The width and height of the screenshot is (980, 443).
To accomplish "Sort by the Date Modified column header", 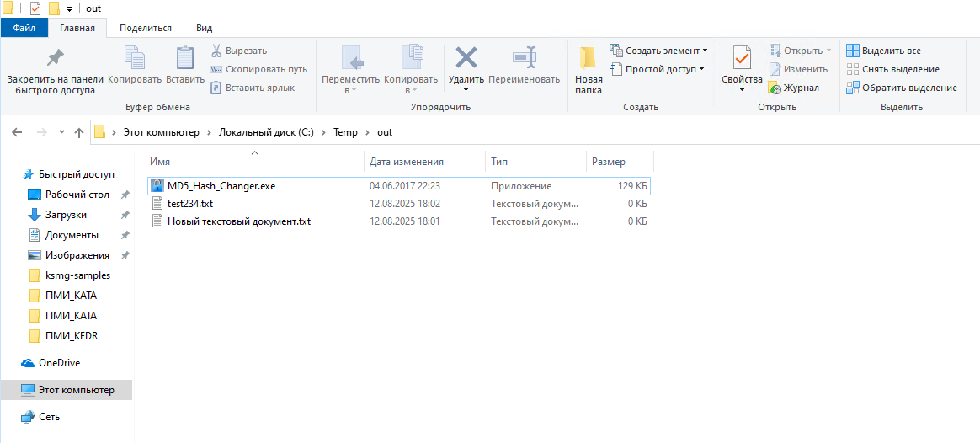I will [x=407, y=162].
